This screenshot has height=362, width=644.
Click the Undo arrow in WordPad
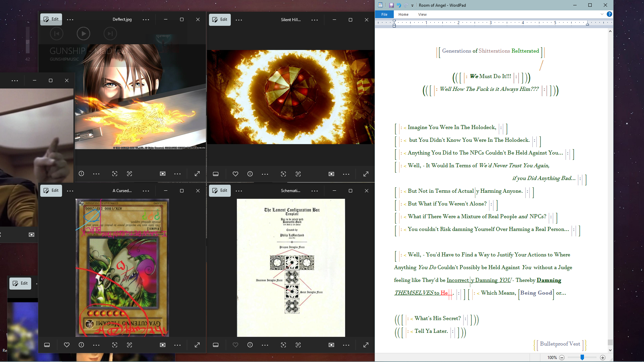tap(398, 5)
